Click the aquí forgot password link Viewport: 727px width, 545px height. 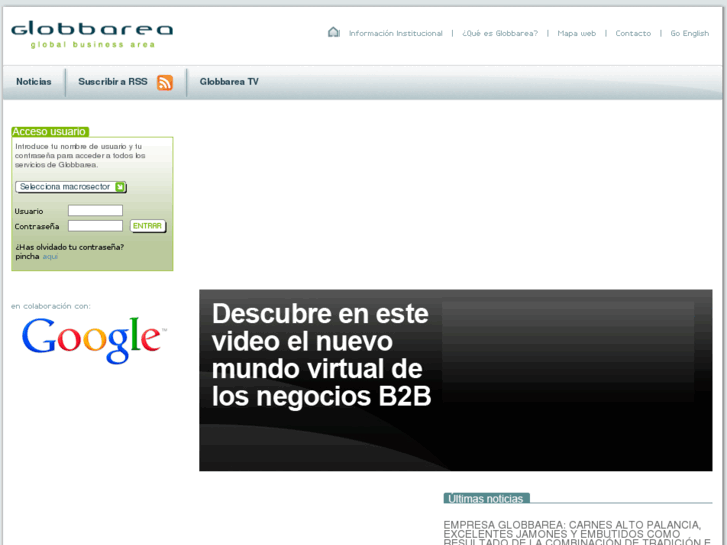click(50, 256)
